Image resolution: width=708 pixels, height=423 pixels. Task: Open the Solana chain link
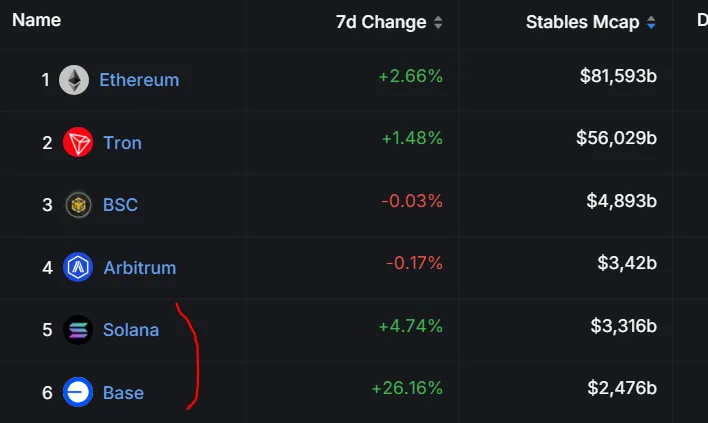pyautogui.click(x=131, y=330)
